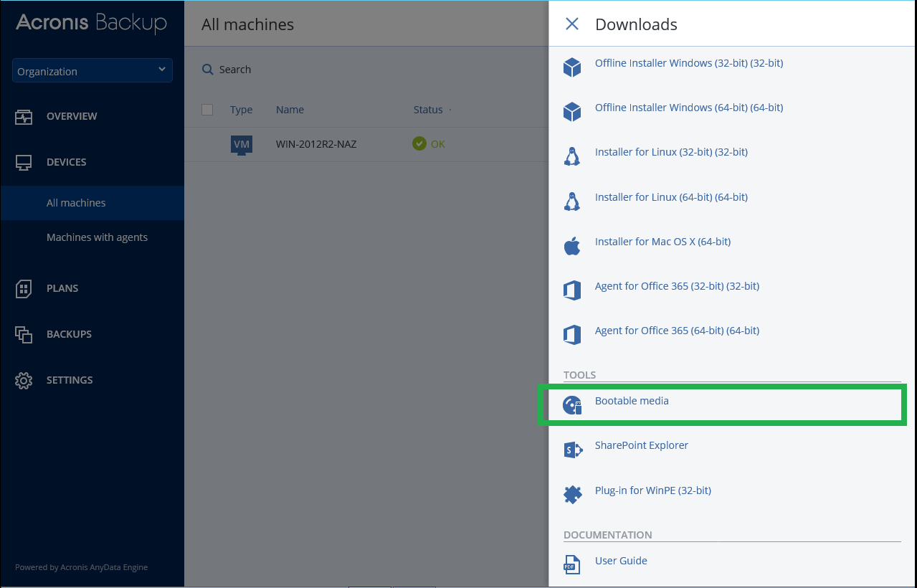Download Plug-in for WinPE (32-bit)
Viewport: 917px width, 588px height.
click(653, 490)
